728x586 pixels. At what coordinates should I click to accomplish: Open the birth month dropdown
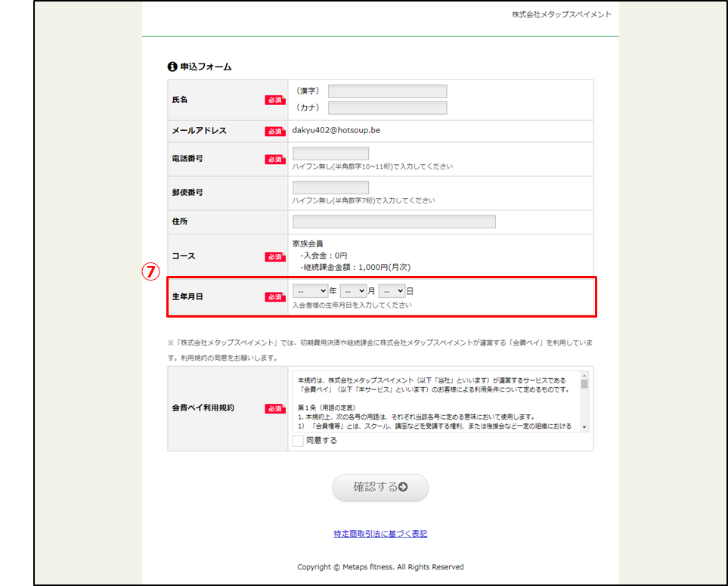[353, 290]
